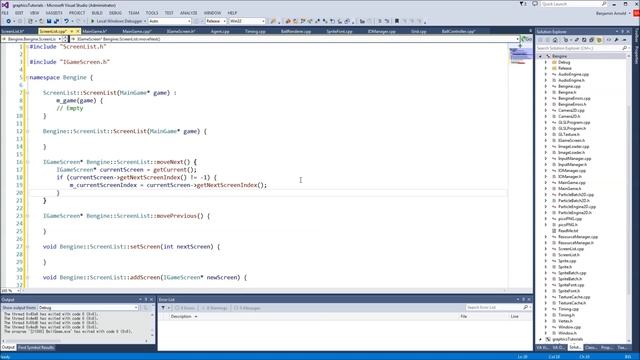Open the EDIT menu
640x360 pixels.
19,13
